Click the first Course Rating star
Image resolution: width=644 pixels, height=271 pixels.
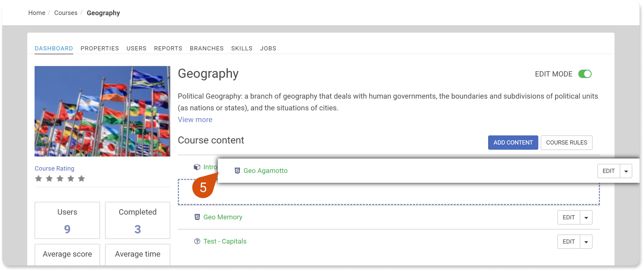tap(39, 179)
